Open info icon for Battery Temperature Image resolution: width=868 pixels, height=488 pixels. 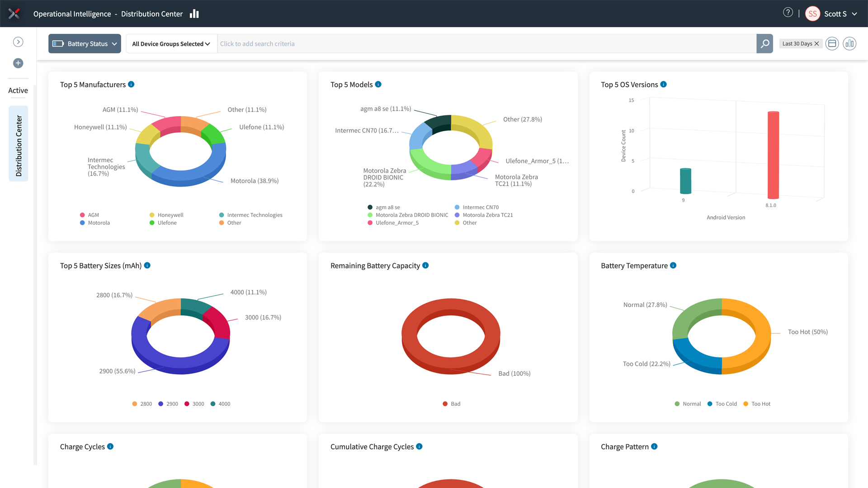coord(673,266)
